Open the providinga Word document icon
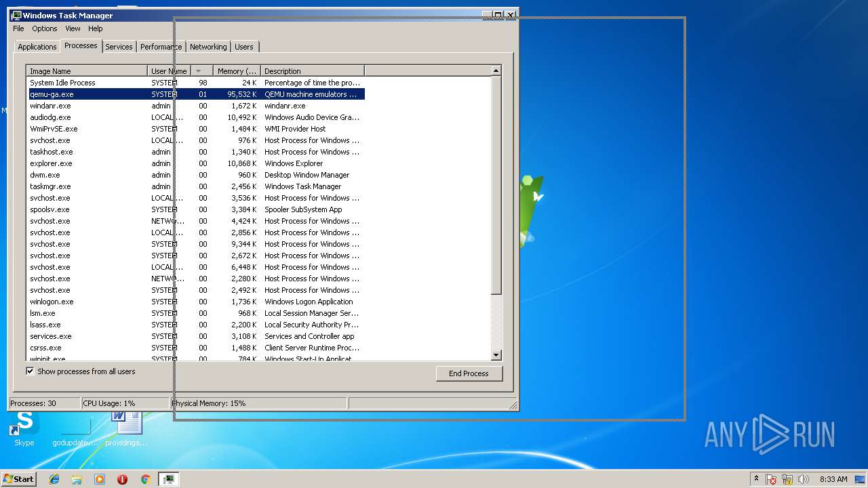The width and height of the screenshot is (868, 488). (126, 427)
